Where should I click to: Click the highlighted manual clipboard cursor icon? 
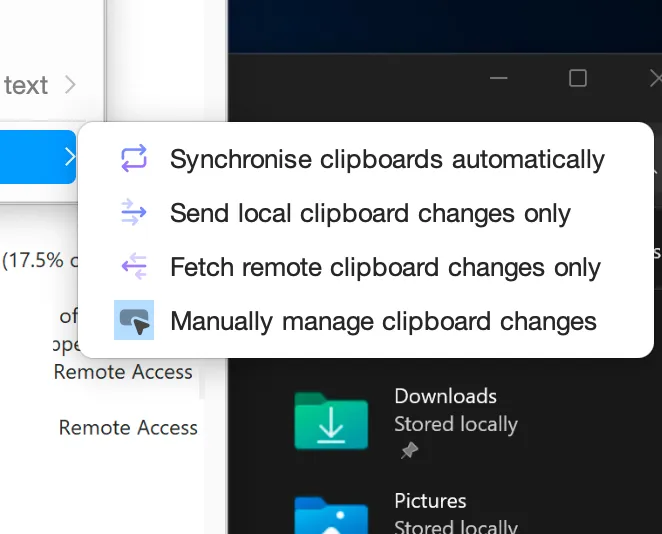tap(134, 320)
